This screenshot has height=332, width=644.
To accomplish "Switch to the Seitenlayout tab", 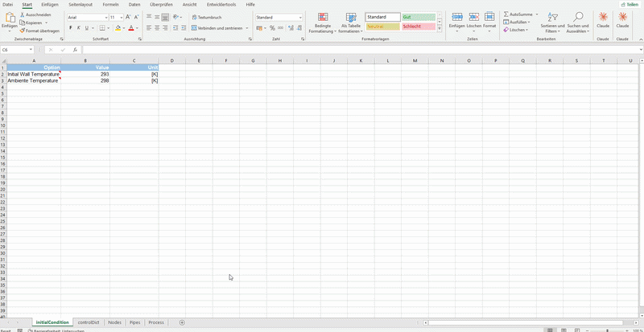I will click(80, 4).
